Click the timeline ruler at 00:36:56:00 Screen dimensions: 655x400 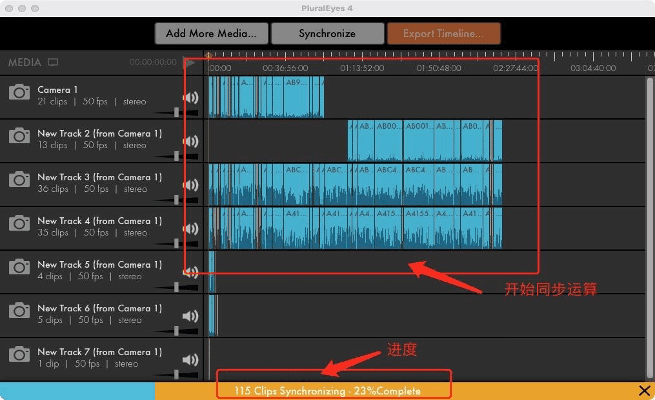coord(285,68)
